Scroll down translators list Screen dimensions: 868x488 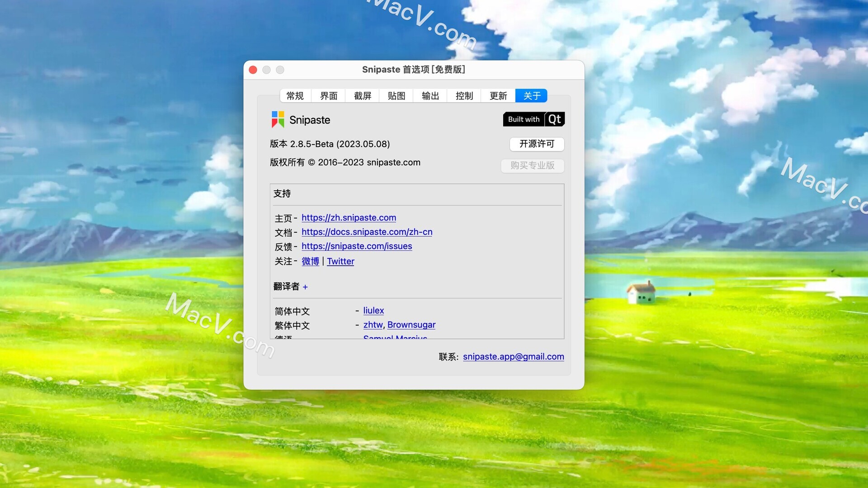pyautogui.click(x=415, y=322)
